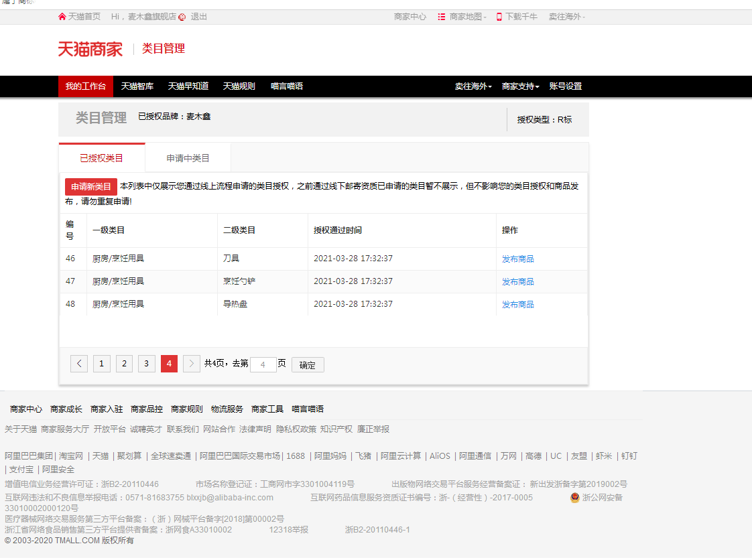752x560 pixels.
Task: Click the 确定 button
Action: pyautogui.click(x=308, y=365)
